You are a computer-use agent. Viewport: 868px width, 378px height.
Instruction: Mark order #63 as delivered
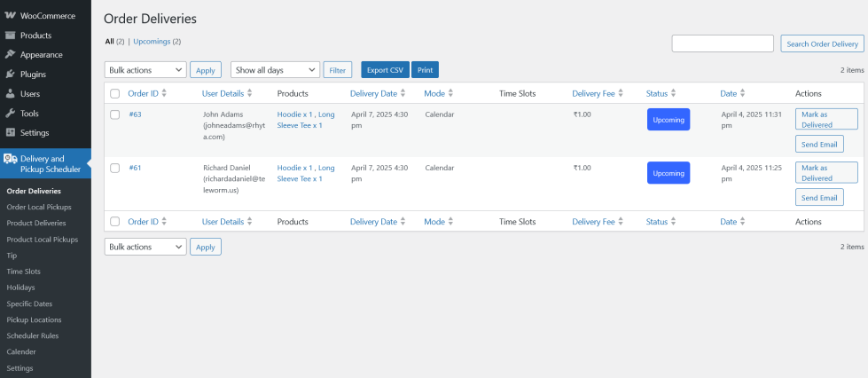pyautogui.click(x=825, y=119)
